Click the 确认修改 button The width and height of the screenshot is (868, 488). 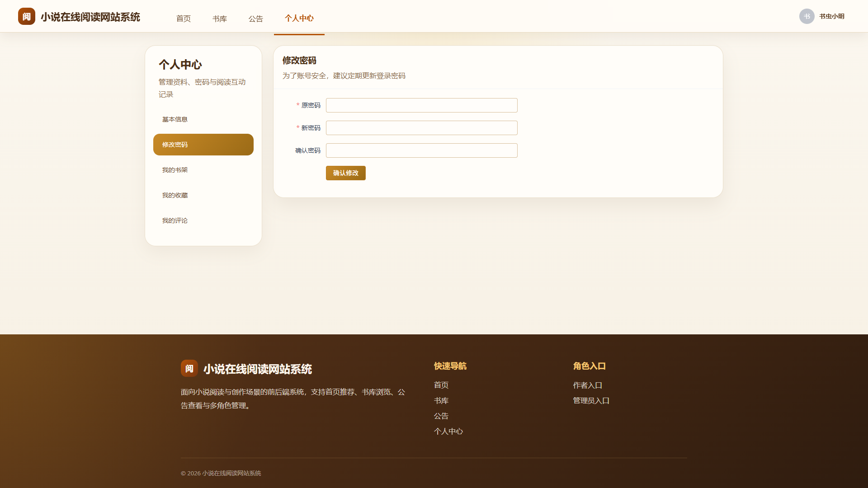point(346,173)
